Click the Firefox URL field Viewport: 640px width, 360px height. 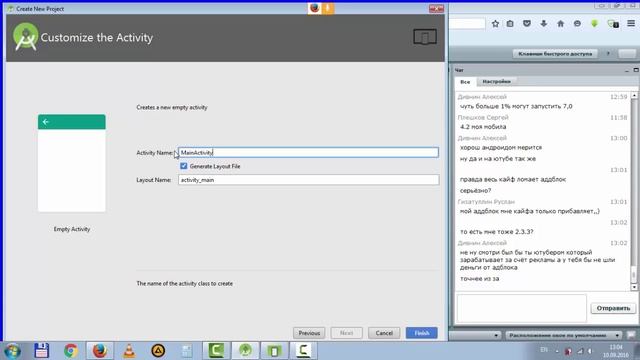point(467,24)
